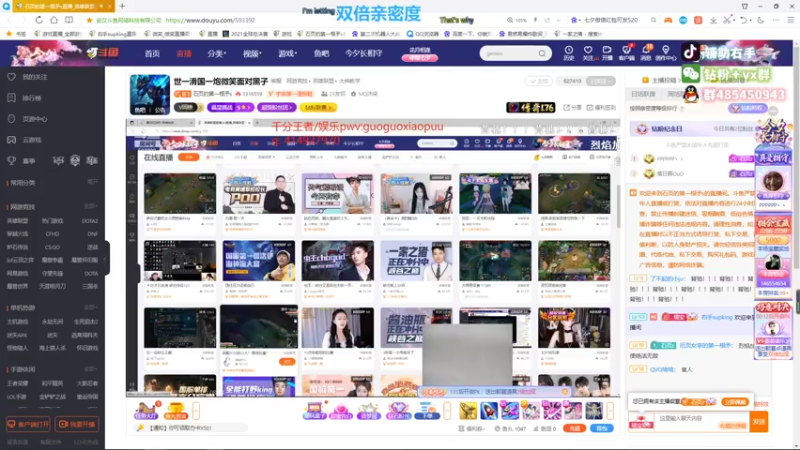Open the messages bell icon

[646, 53]
